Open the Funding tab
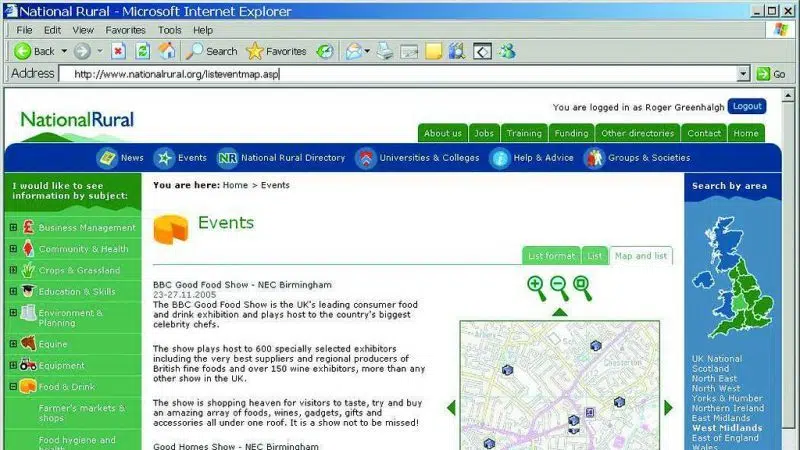 point(571,133)
